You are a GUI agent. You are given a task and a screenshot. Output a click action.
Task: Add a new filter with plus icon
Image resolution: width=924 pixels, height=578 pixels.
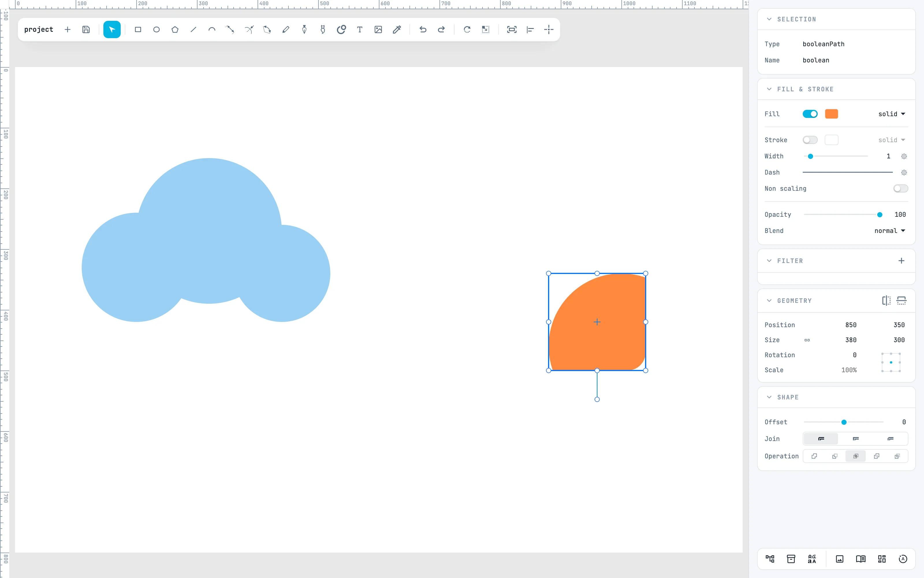tap(901, 261)
